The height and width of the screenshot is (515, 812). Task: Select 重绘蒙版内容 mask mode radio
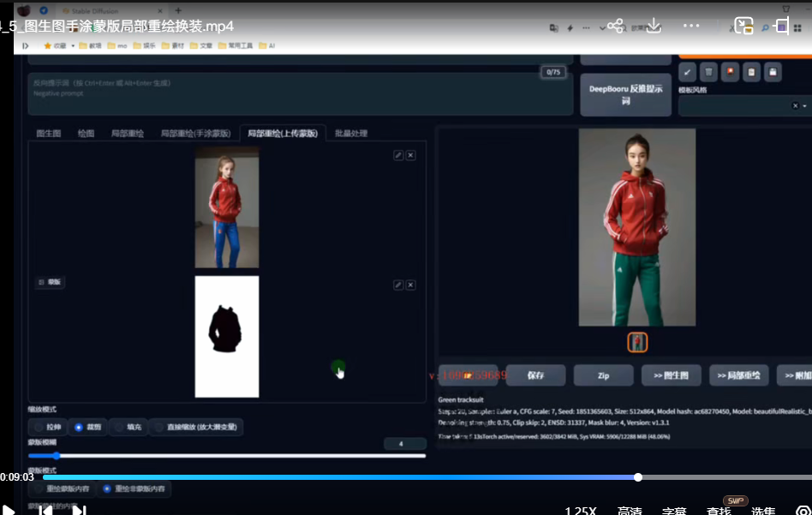(39, 488)
